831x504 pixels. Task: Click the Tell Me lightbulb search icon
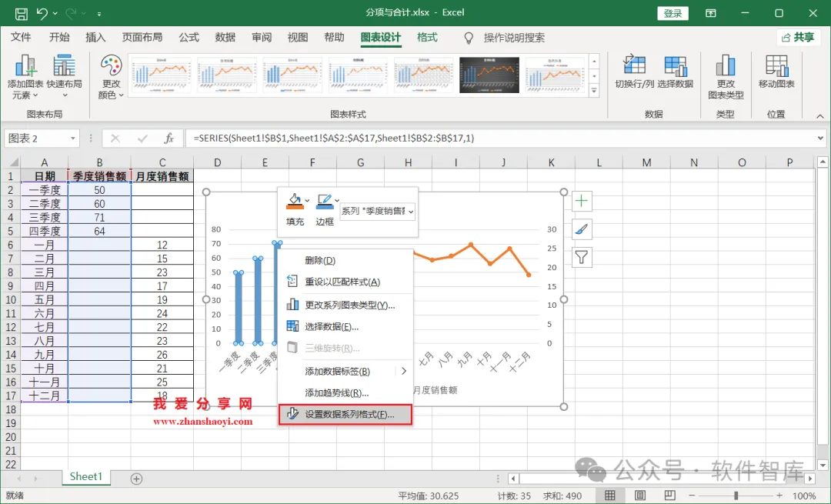(469, 38)
